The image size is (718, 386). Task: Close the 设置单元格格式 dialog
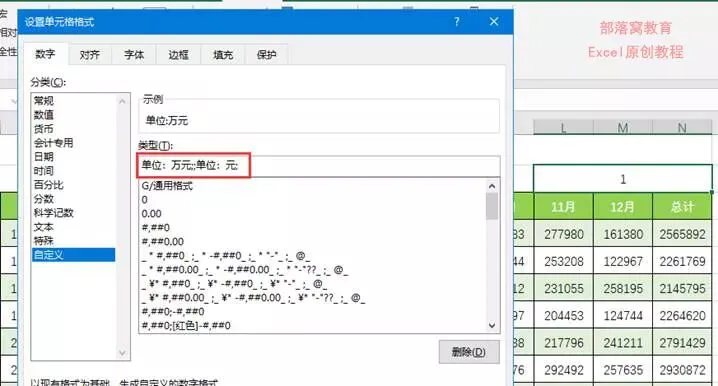(494, 22)
